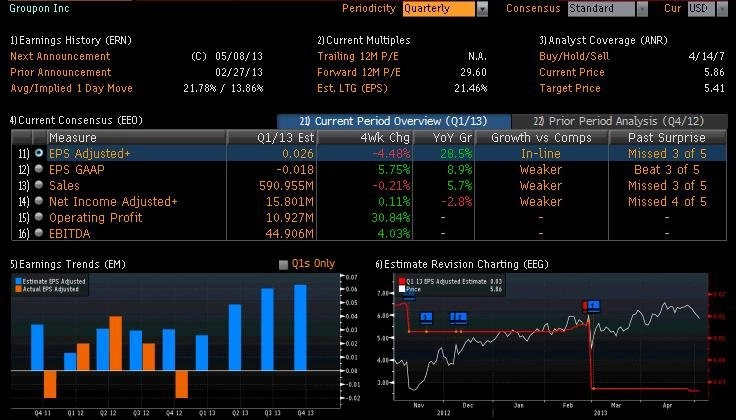Toggle the Q1s Only checkbox
Viewport: 736px width, 420px height.
pos(284,265)
